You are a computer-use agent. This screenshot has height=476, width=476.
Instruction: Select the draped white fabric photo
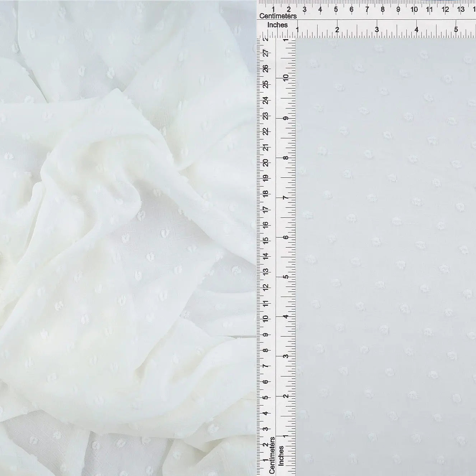(127, 238)
